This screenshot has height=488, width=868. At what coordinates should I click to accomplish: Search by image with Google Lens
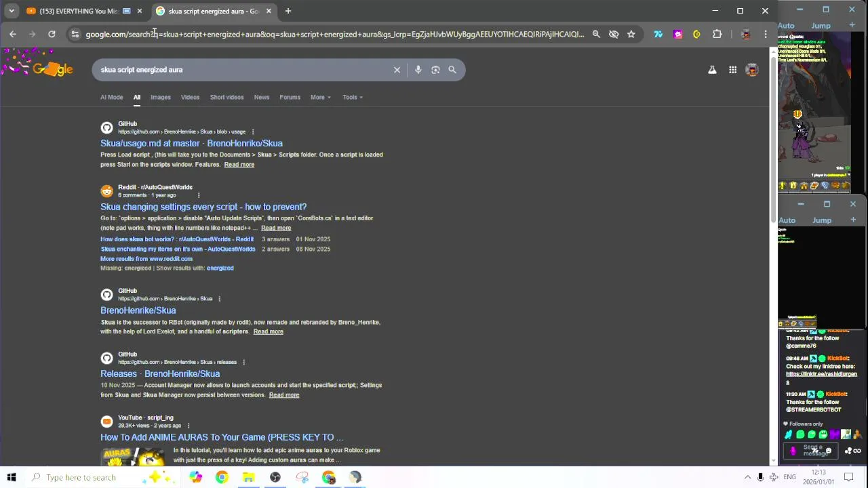[435, 70]
